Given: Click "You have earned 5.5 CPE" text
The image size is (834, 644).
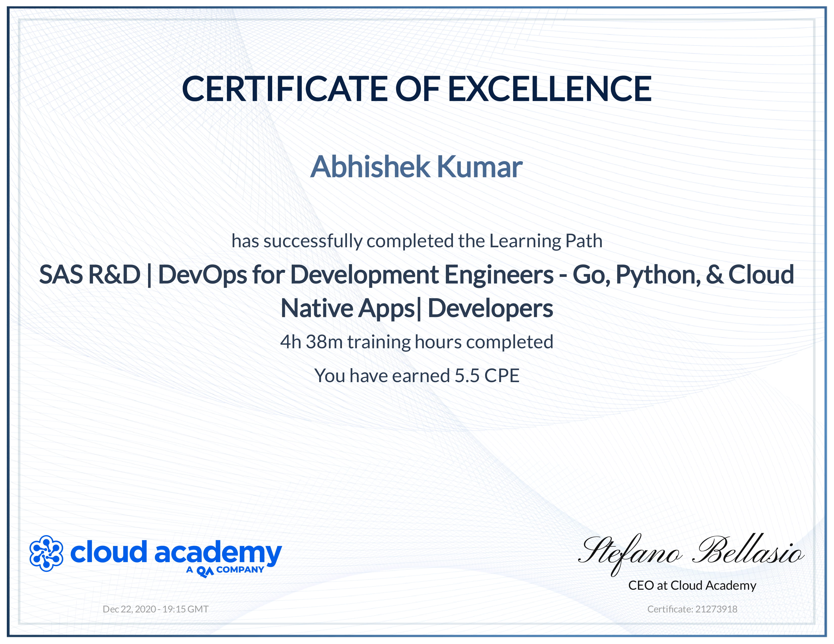Looking at the screenshot, I should [416, 375].
